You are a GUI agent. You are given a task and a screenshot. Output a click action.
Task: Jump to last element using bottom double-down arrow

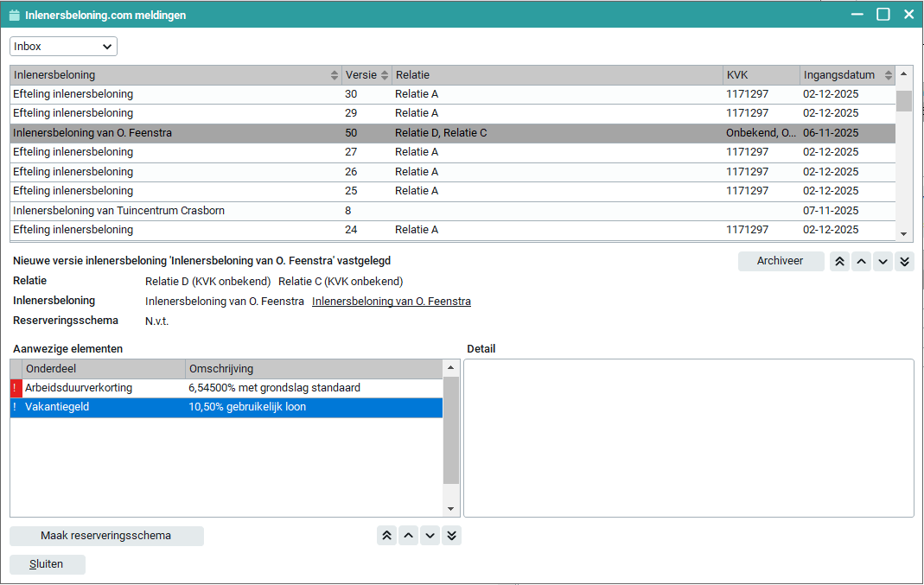451,536
